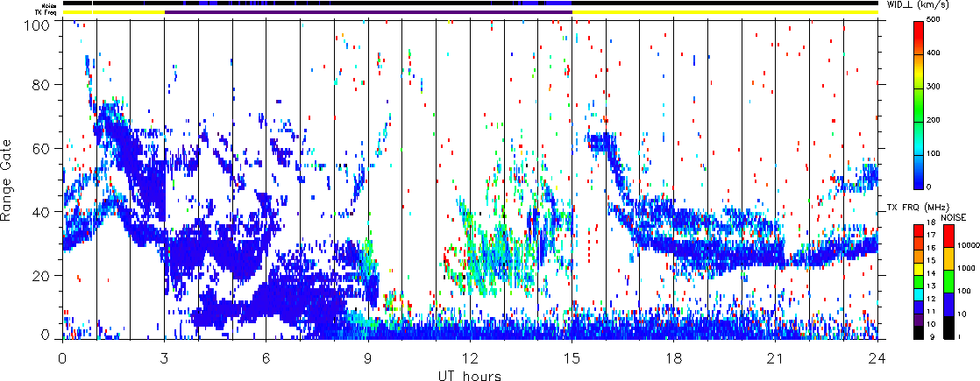Click the blue segment in NOISE colorbar
Screen dimensions: 980x381
coord(948,304)
